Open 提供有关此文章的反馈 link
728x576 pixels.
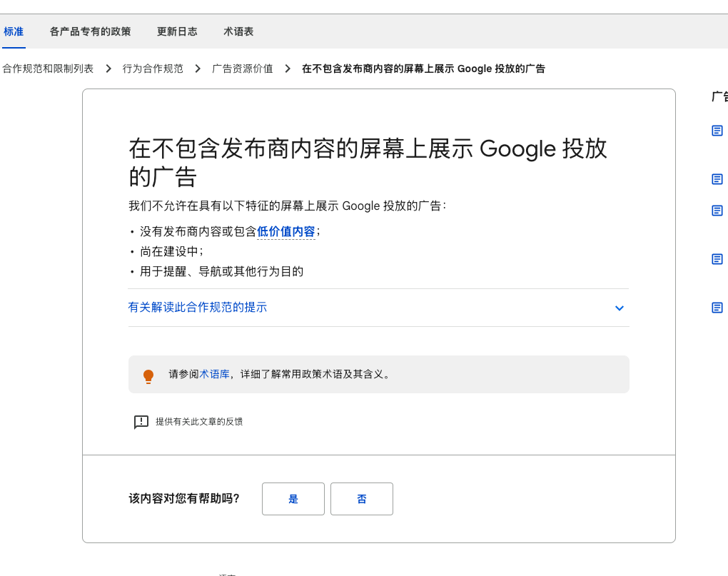click(x=199, y=421)
